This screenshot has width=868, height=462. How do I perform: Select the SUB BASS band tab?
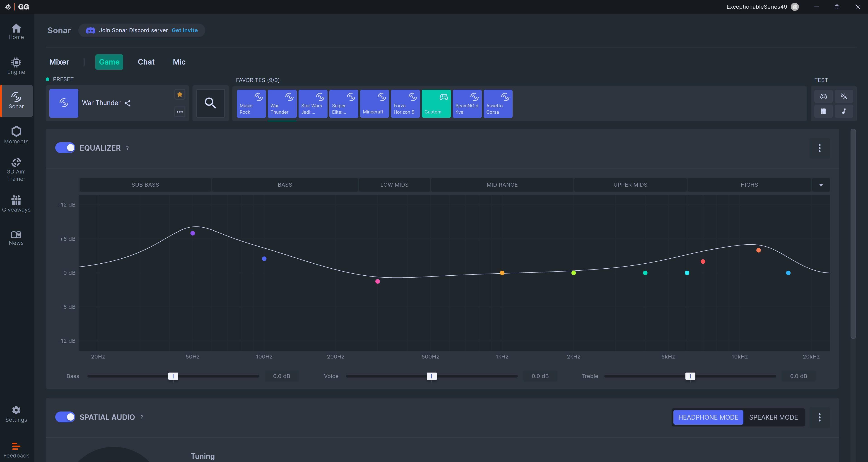145,185
